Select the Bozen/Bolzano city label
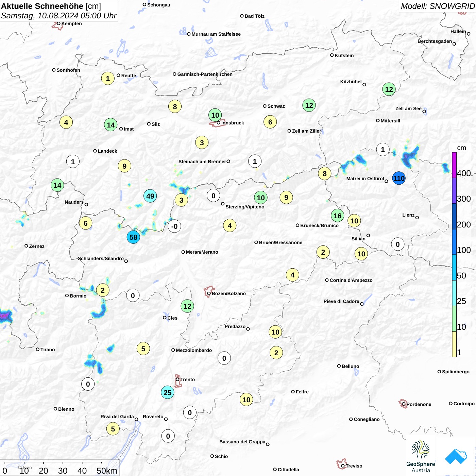 coord(229,293)
